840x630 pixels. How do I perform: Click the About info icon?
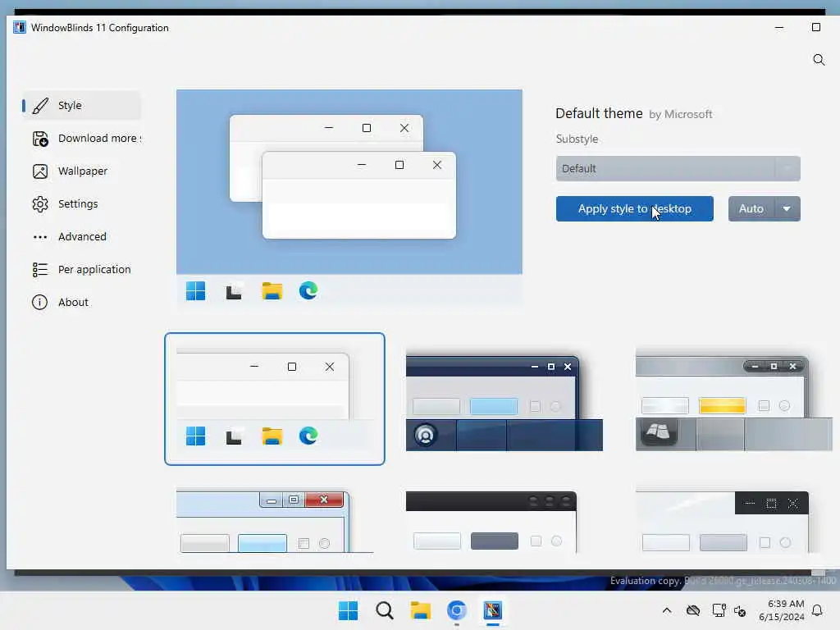click(x=39, y=302)
